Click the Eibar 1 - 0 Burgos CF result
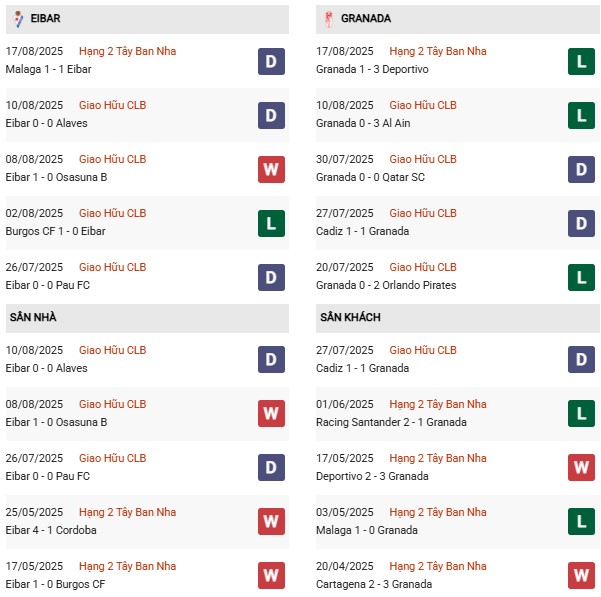 tap(53, 584)
